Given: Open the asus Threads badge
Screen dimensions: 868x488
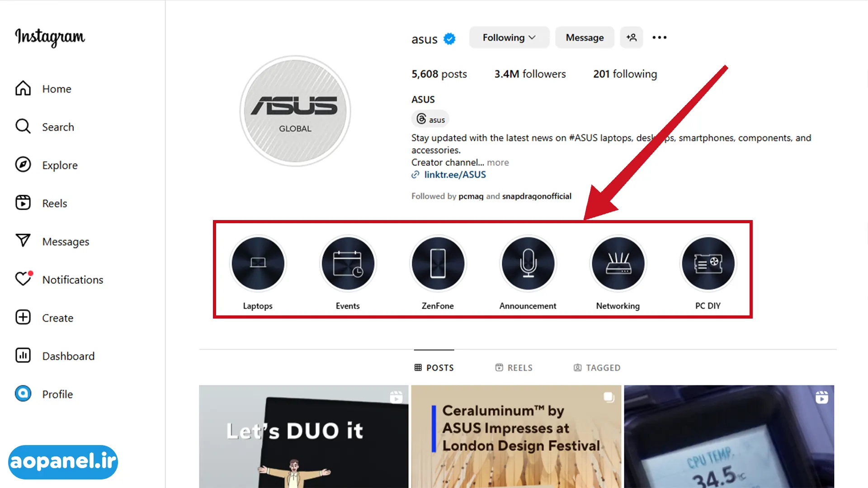Looking at the screenshot, I should 430,119.
